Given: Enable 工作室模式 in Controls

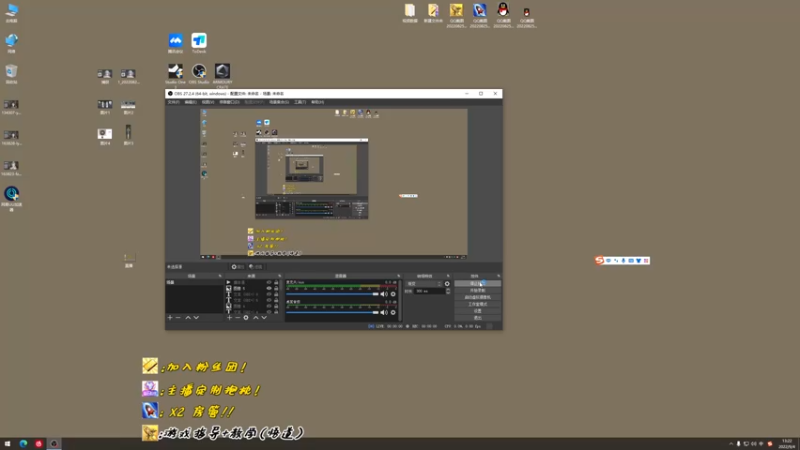Looking at the screenshot, I should pos(477,304).
